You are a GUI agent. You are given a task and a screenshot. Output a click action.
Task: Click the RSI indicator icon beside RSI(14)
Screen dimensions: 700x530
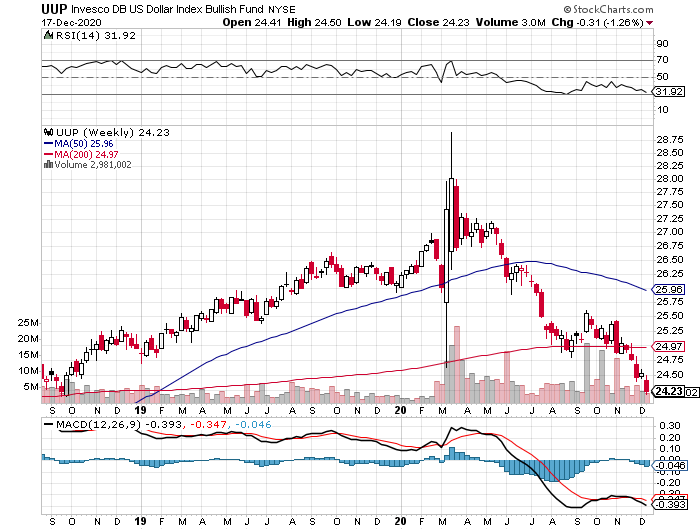[48, 35]
